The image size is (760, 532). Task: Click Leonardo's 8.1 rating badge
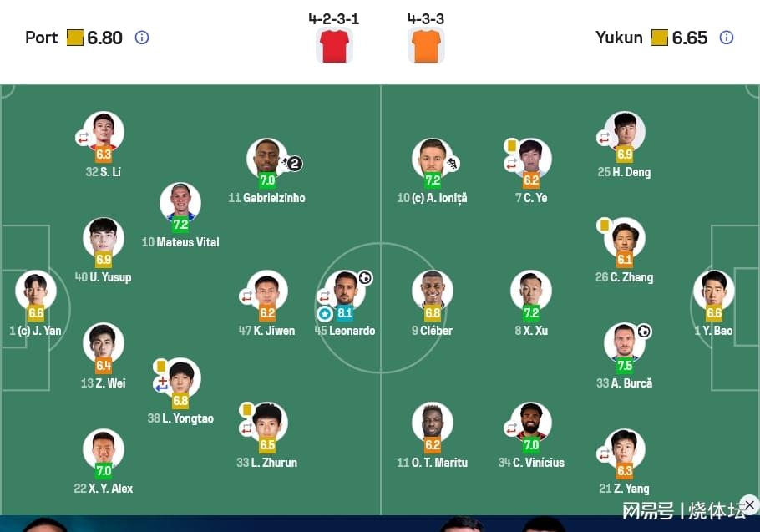pos(346,315)
